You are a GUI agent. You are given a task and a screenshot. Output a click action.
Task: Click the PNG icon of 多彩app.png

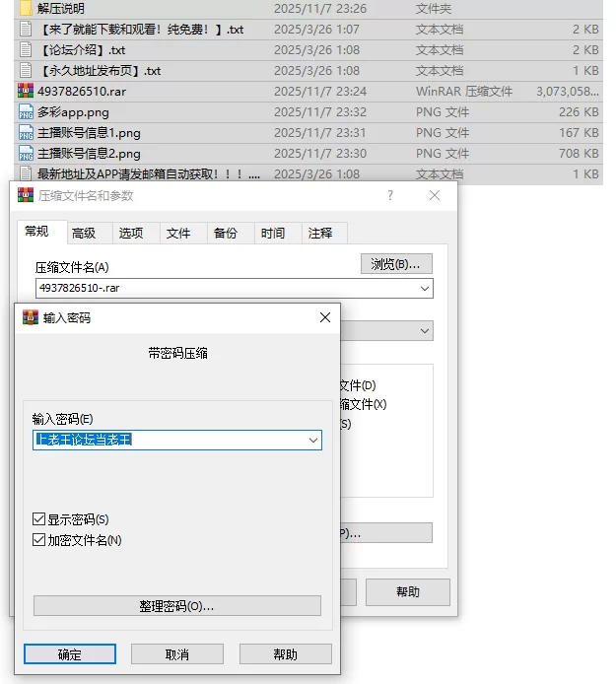[x=26, y=112]
